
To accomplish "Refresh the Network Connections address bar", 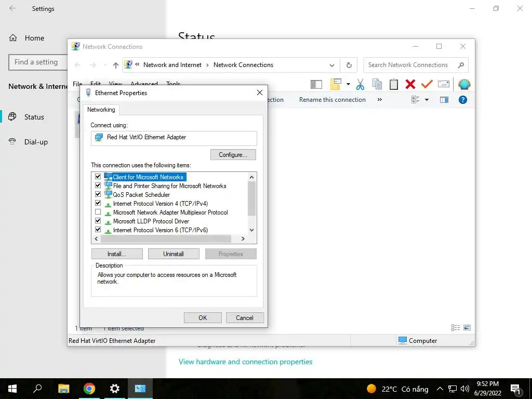I will pyautogui.click(x=349, y=65).
